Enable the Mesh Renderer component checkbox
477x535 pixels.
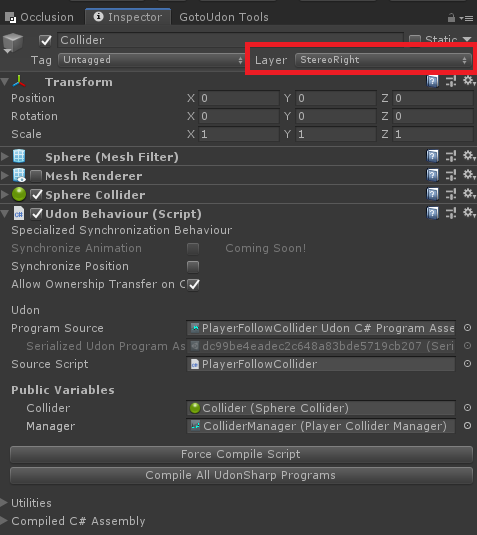click(36, 176)
